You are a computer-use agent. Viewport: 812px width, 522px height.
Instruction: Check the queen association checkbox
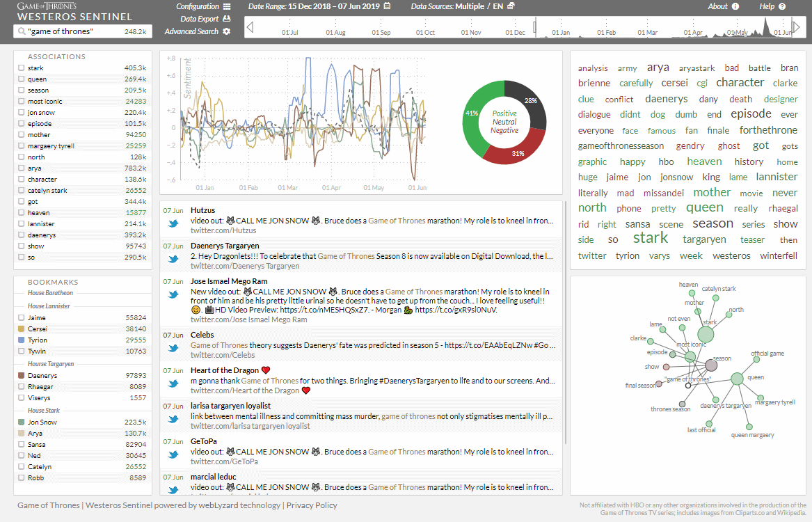coord(22,79)
